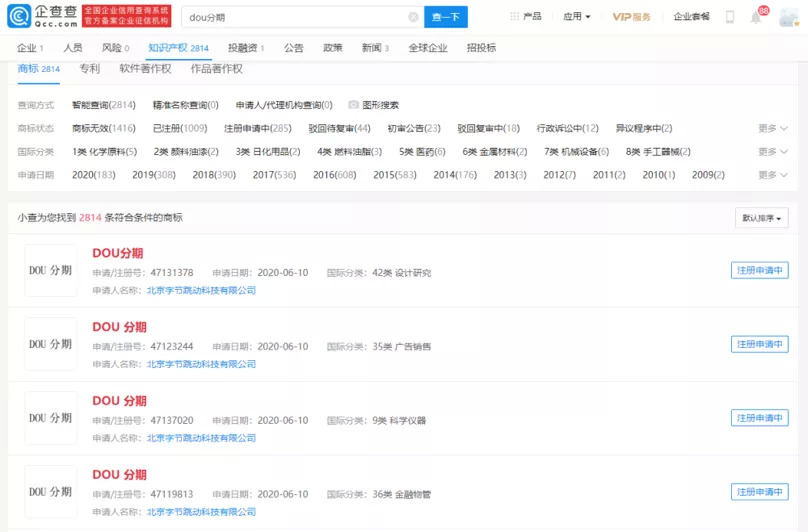Clear the search box with X icon
The image size is (808, 532).
(414, 17)
